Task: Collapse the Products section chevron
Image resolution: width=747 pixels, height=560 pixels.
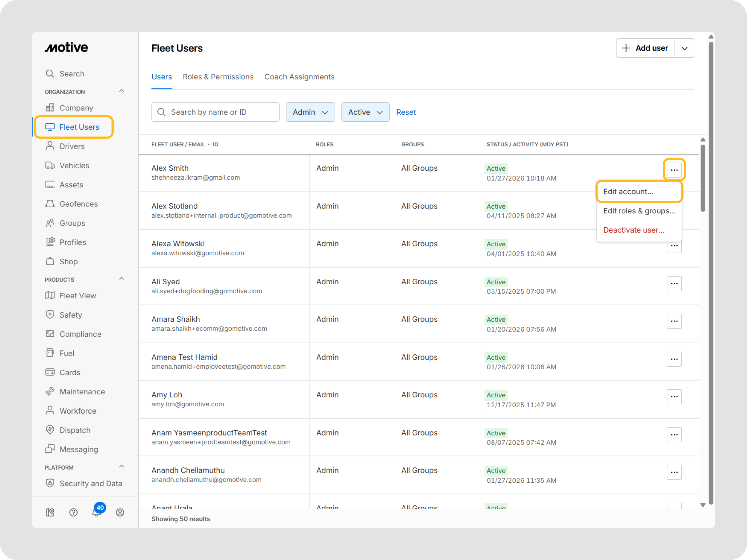Action: [122, 278]
